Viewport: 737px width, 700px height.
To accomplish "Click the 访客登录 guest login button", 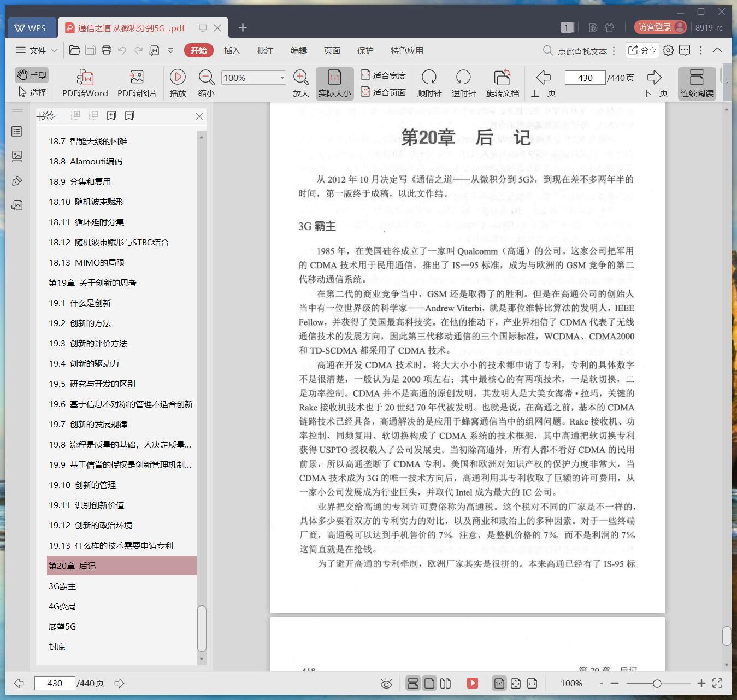I will pyautogui.click(x=660, y=27).
